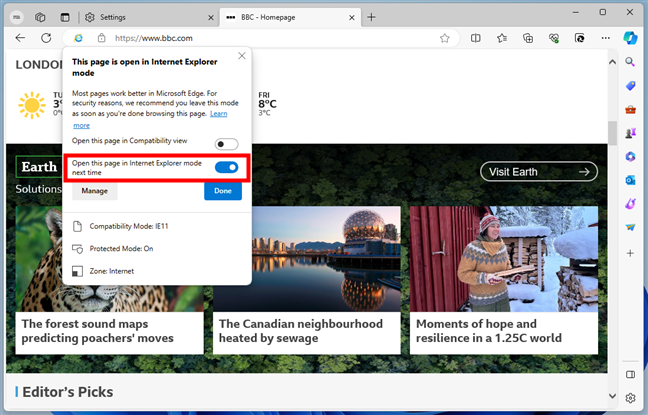This screenshot has width=648, height=415.
Task: Close the Settings tab
Action: tap(211, 17)
